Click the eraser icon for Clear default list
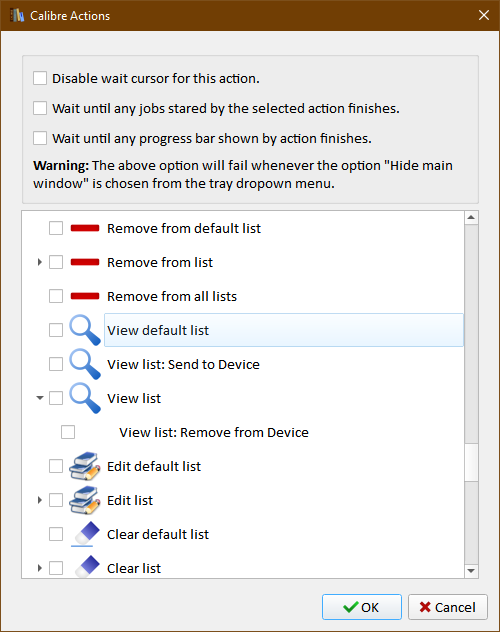 coord(87,532)
